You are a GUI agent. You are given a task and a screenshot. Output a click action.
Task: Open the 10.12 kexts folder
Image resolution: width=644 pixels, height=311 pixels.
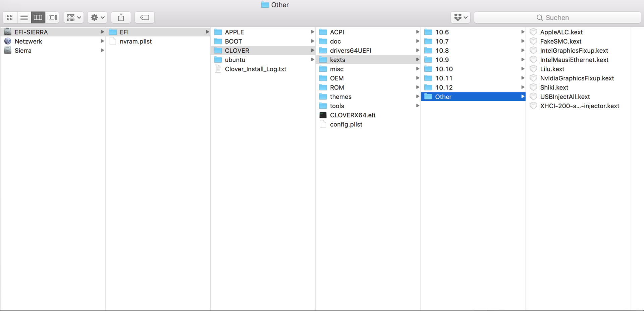click(473, 87)
